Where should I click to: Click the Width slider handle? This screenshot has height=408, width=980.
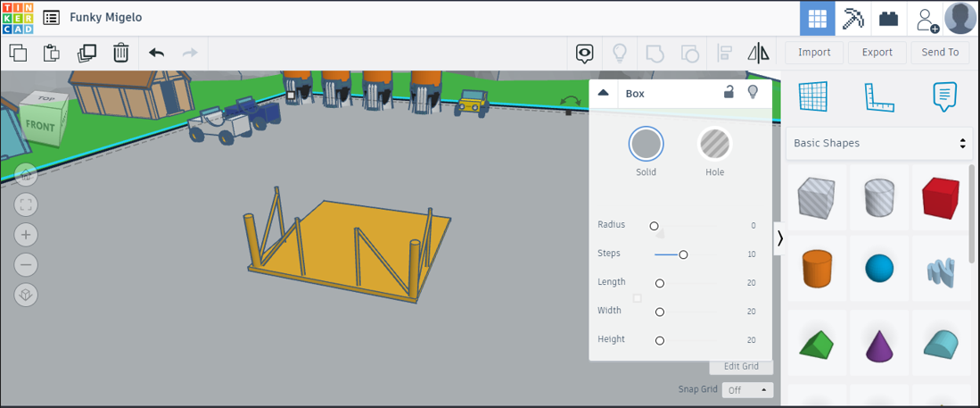tap(659, 312)
